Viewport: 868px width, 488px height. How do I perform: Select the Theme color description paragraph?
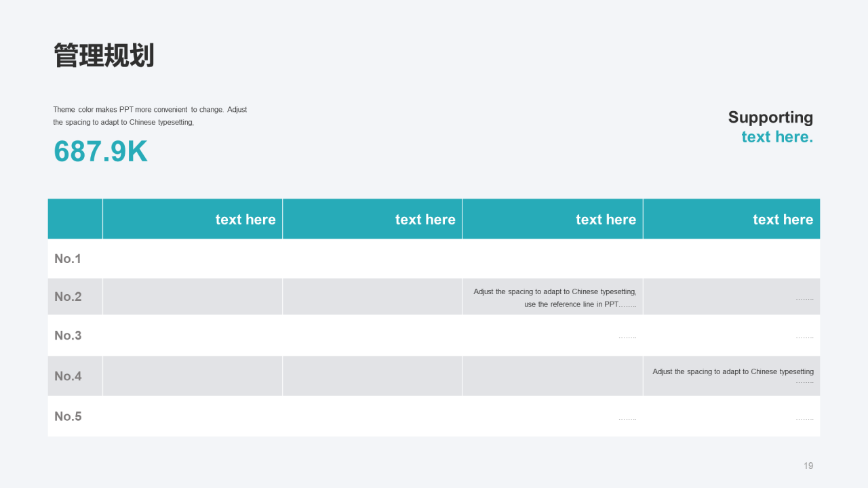150,116
